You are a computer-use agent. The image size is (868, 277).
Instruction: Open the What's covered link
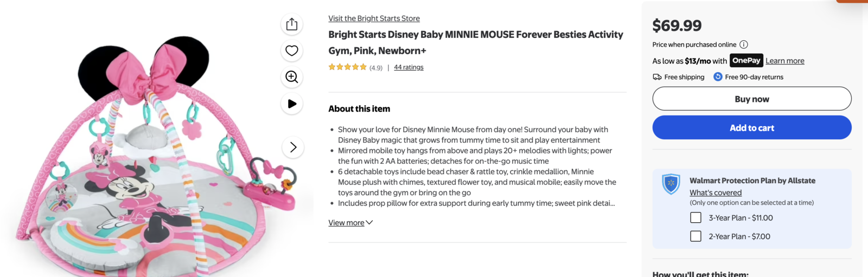point(715,192)
